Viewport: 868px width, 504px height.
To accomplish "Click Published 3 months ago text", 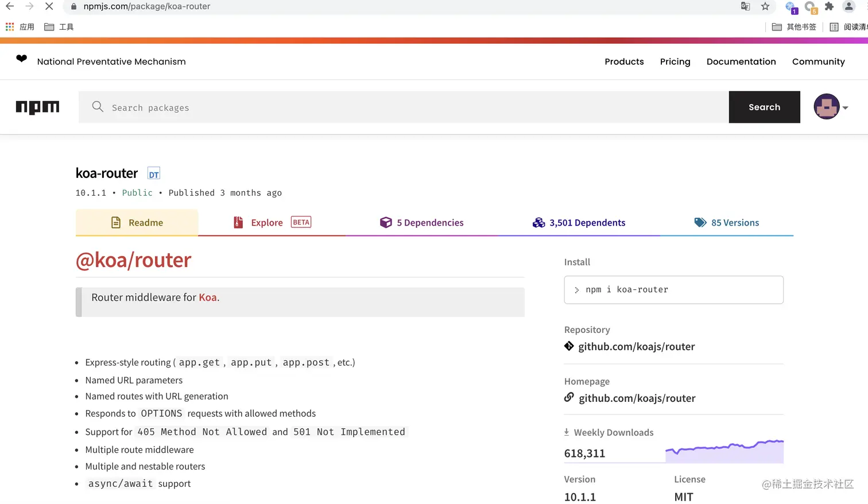I will 225,193.
